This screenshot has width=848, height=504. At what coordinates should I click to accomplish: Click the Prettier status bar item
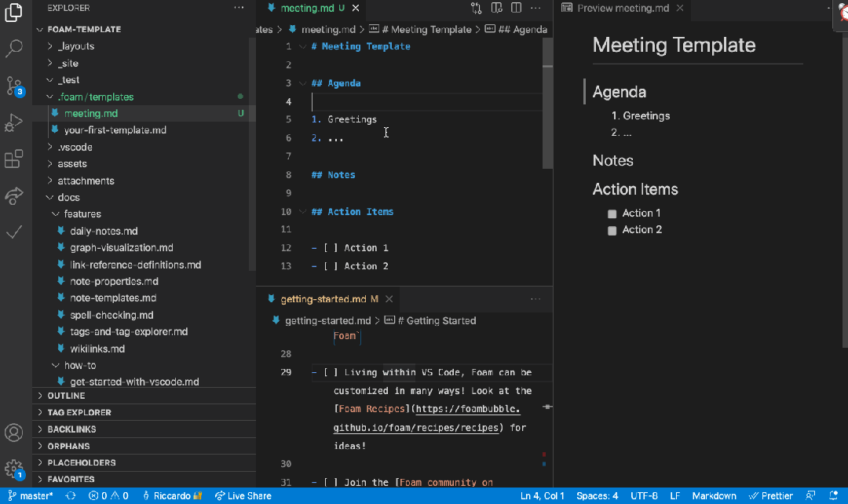(771, 496)
